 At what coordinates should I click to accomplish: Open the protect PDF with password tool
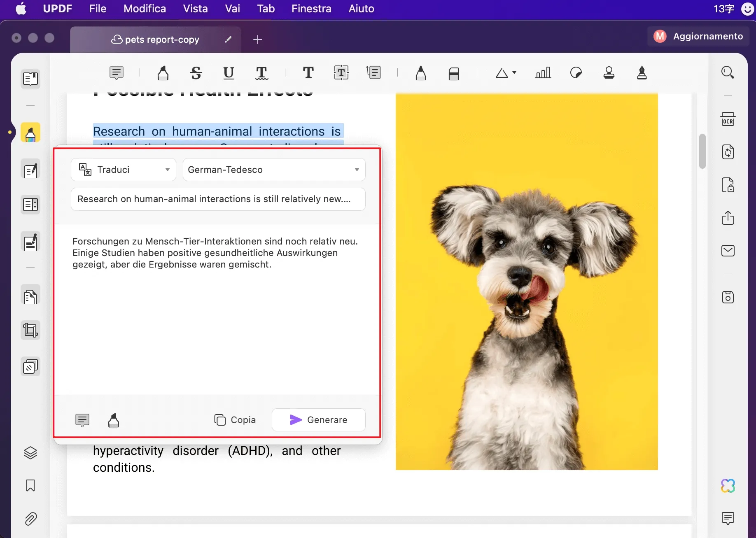pos(728,185)
